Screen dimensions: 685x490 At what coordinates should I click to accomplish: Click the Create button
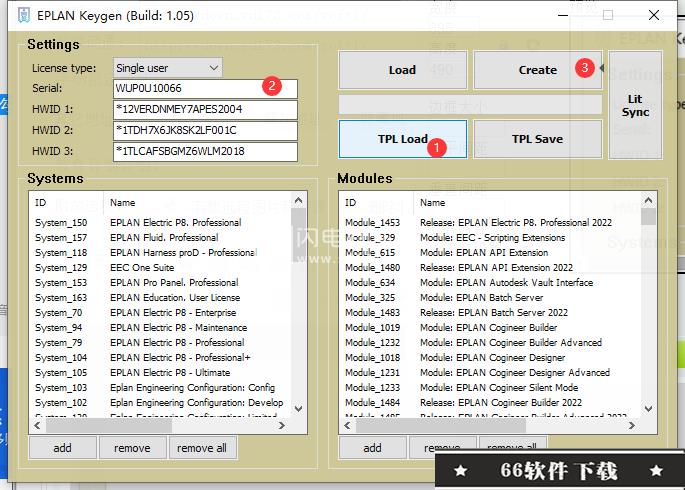pos(538,70)
